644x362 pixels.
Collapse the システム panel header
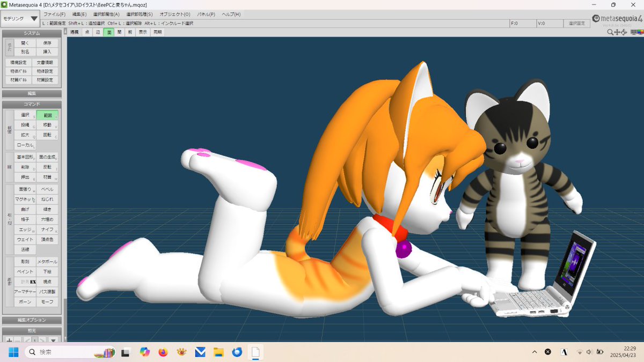tap(32, 33)
